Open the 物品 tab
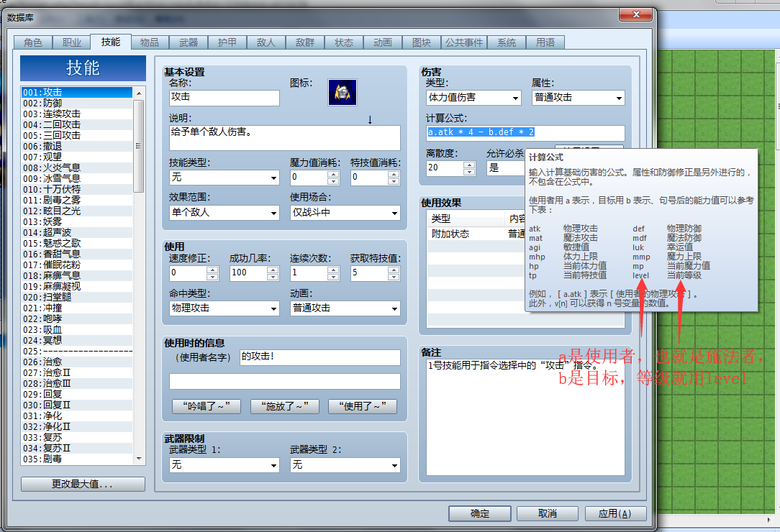The width and height of the screenshot is (780, 532). pos(149,42)
